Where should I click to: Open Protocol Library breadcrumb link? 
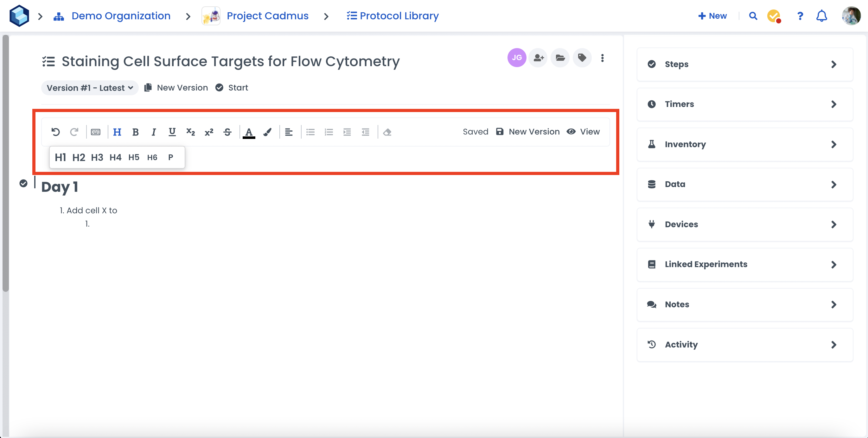tap(393, 16)
